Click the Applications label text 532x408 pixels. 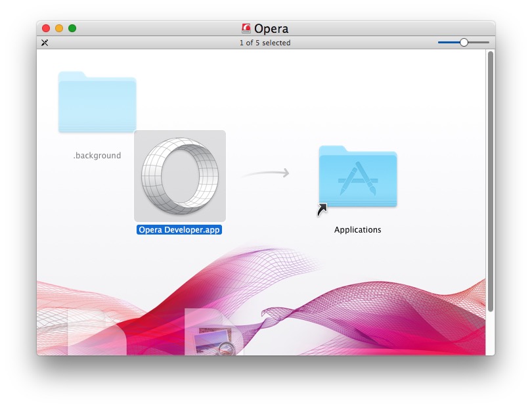coord(357,230)
